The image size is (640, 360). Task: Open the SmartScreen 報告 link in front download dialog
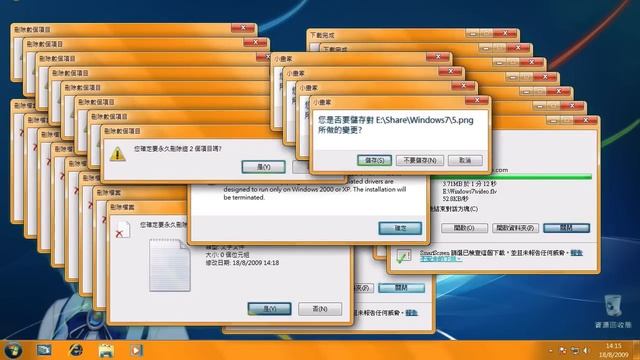click(576, 253)
